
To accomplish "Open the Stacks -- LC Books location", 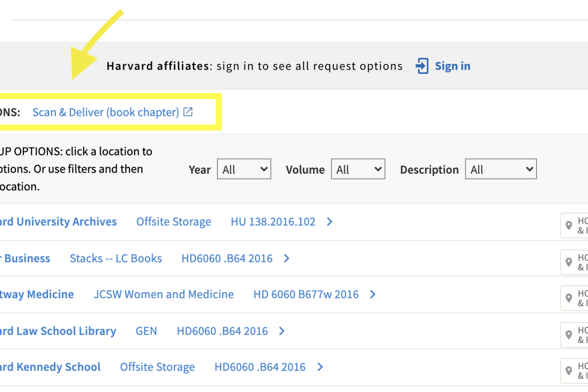I will point(116,258).
